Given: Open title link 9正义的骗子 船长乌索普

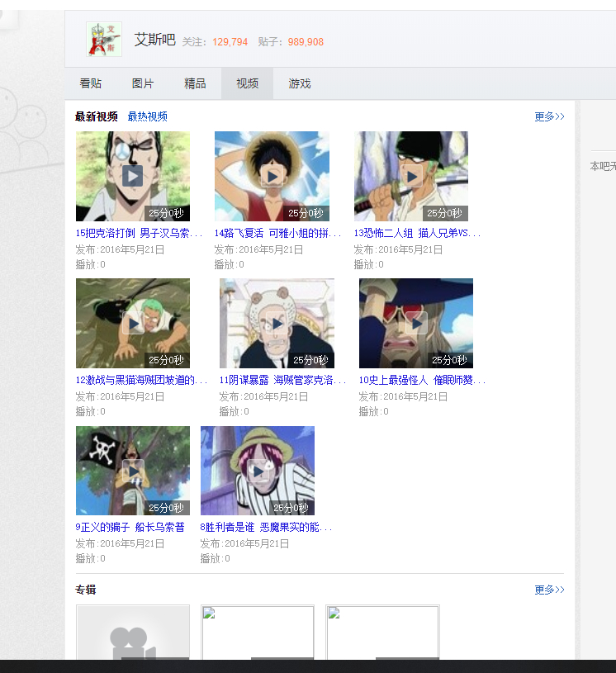Looking at the screenshot, I should tap(130, 527).
